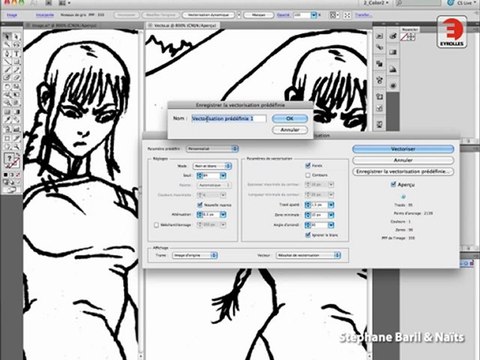Open the 2_Color2 workspace switcher
Image resolution: width=480 pixels, height=360 pixels.
[x=376, y=3]
